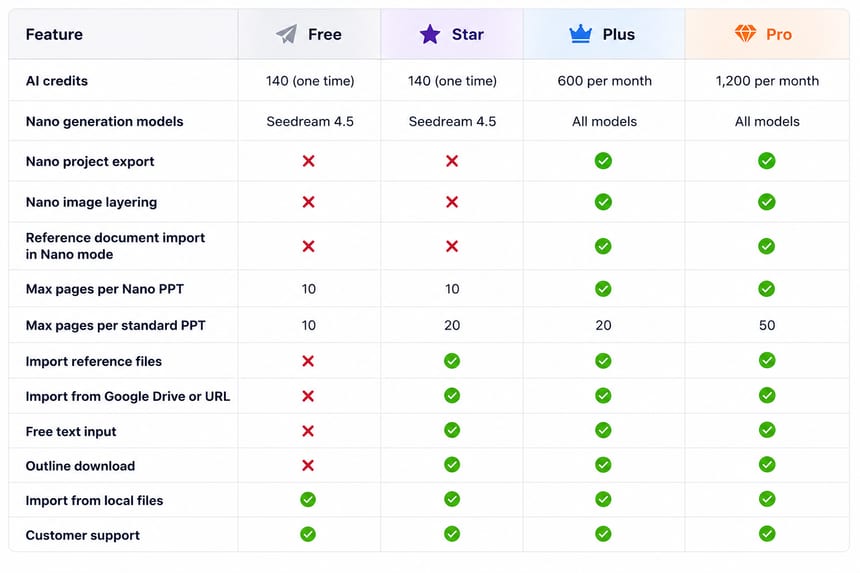Click the blue crown icon for Plus plan

[580, 34]
